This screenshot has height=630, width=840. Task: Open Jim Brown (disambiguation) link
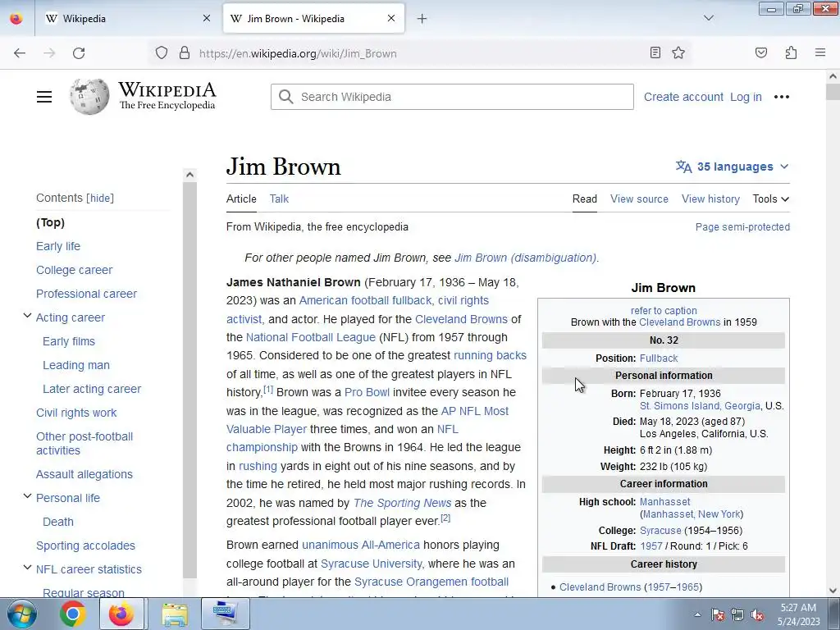[x=525, y=258]
